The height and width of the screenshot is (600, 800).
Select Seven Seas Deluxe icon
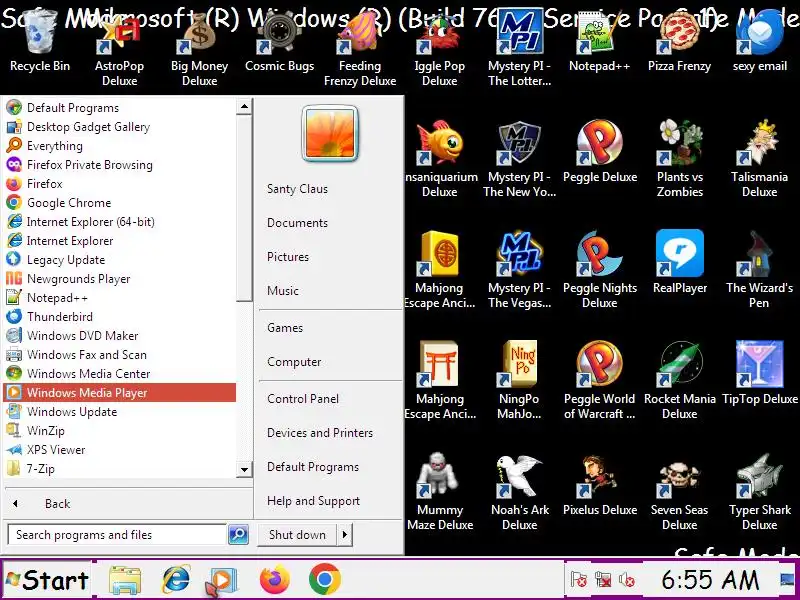pyautogui.click(x=680, y=491)
